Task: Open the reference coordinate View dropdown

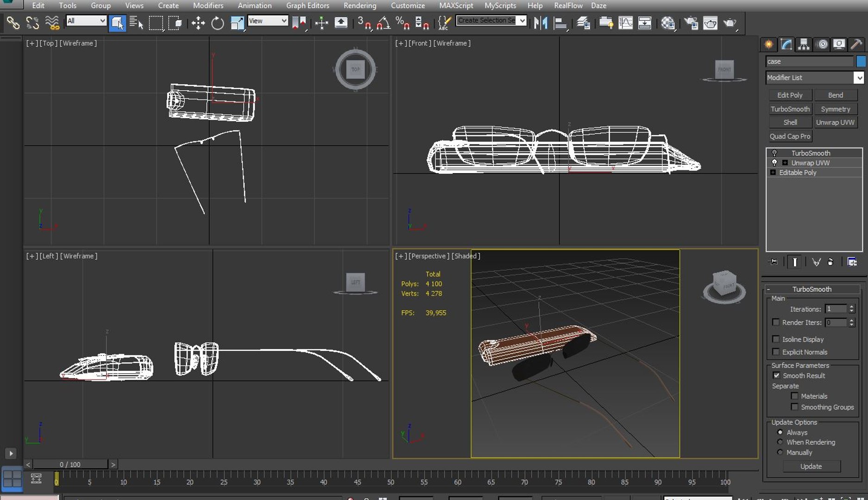Action: point(268,21)
